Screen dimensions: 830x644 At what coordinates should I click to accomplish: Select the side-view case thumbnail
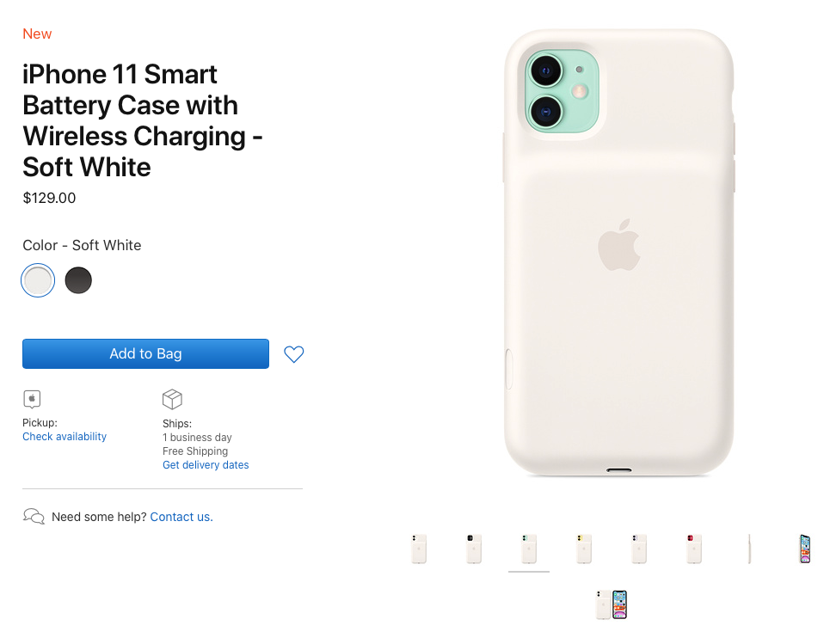[748, 549]
